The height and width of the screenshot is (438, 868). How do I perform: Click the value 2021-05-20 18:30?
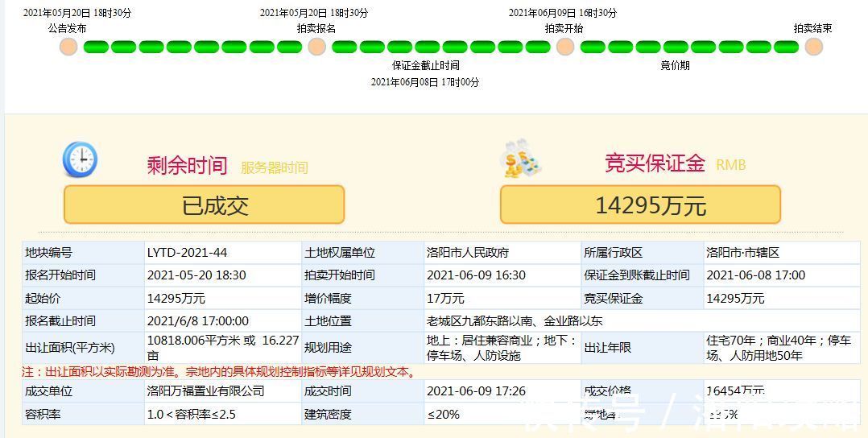tap(196, 275)
